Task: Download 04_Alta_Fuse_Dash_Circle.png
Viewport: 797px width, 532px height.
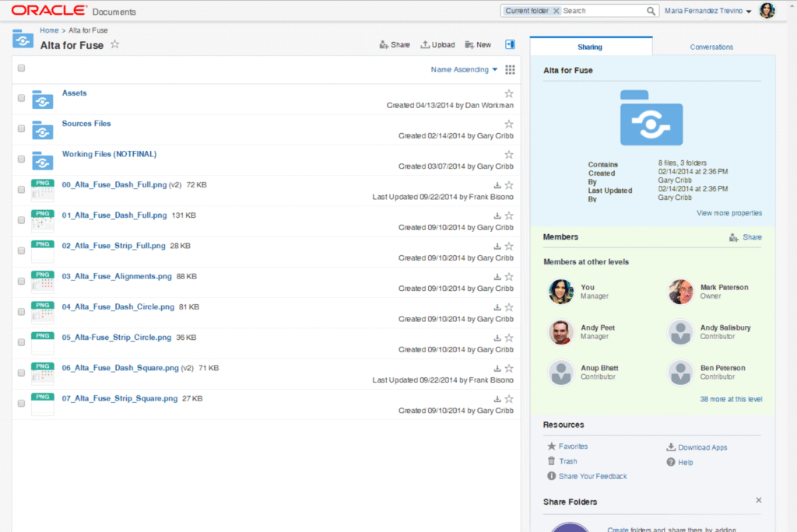Action: point(497,307)
